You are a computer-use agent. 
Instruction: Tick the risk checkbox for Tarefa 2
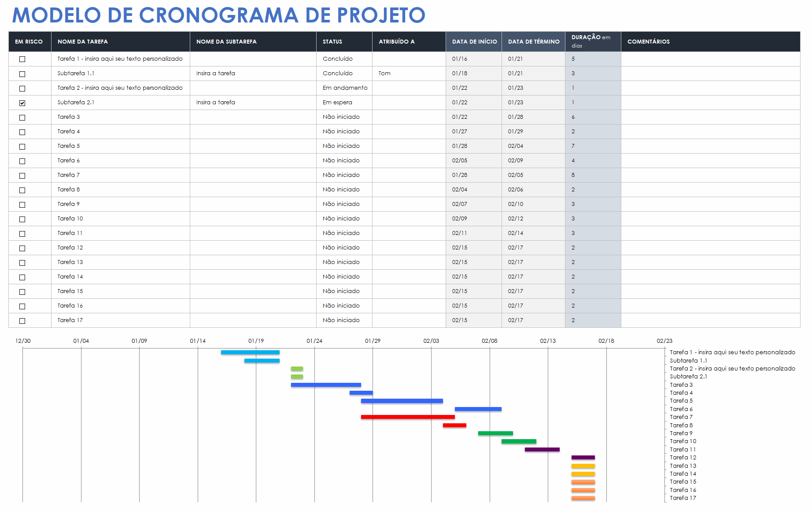coord(22,88)
